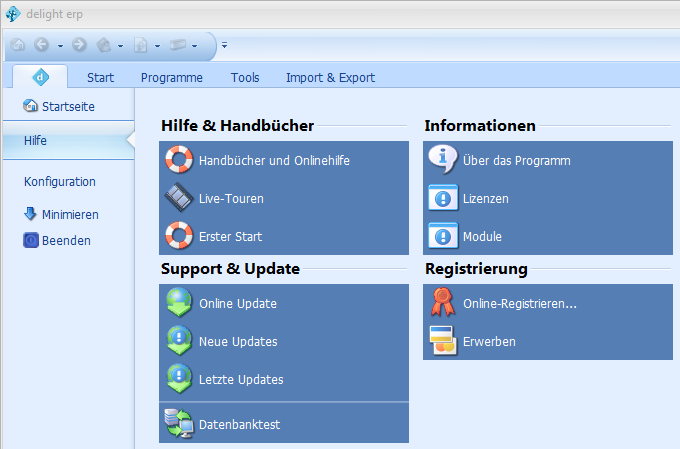Viewport: 680px width, 449px height.
Task: Click the globe download Online Update icon
Action: [179, 302]
